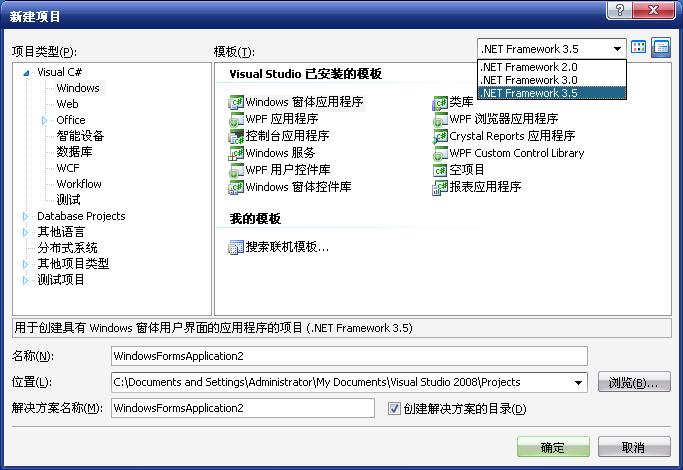Pick the 空项目 template icon
This screenshot has width=683, height=470.
[440, 170]
